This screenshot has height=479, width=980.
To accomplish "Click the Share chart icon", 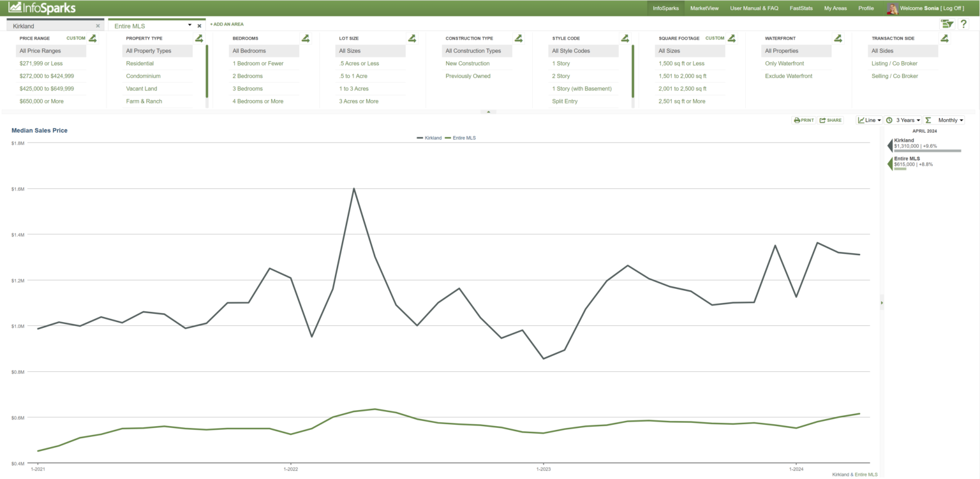I will (x=830, y=120).
